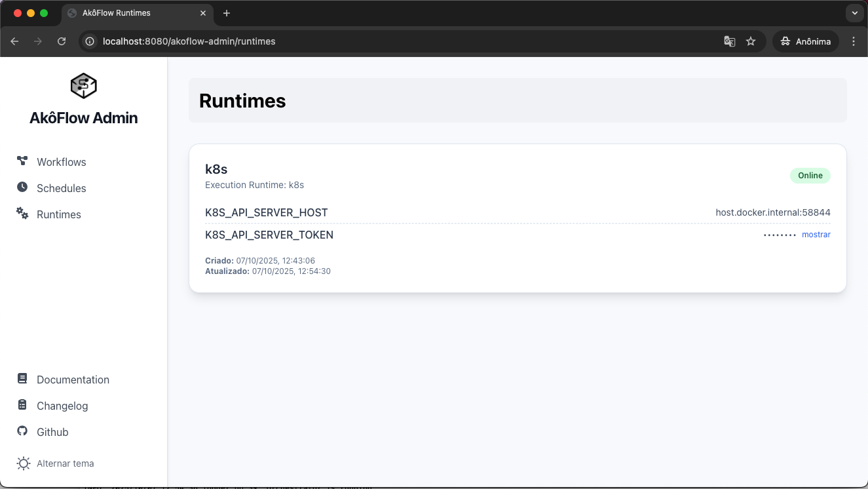Select the AkôFlow Runtimes browser tab
The width and height of the screenshot is (868, 489).
click(x=131, y=13)
